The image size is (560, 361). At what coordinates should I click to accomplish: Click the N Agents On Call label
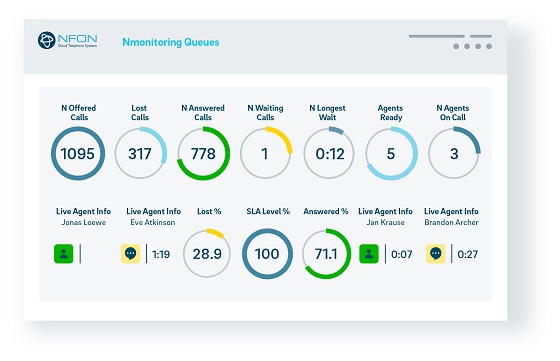(x=453, y=112)
